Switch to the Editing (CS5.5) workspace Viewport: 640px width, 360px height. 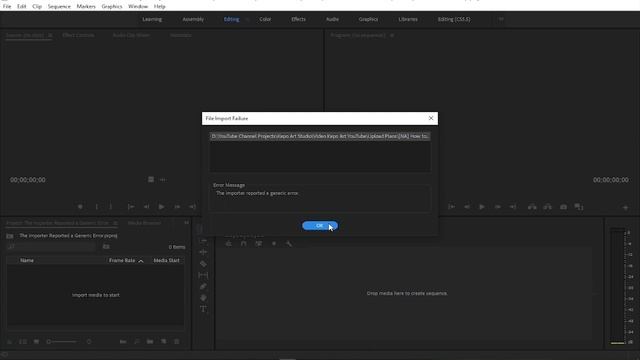click(454, 19)
